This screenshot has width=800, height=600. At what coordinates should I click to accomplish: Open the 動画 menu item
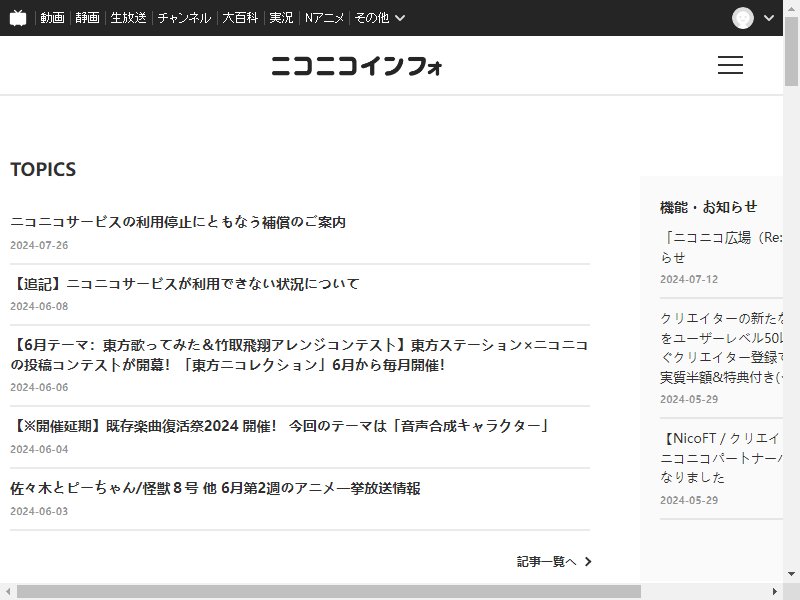[52, 18]
